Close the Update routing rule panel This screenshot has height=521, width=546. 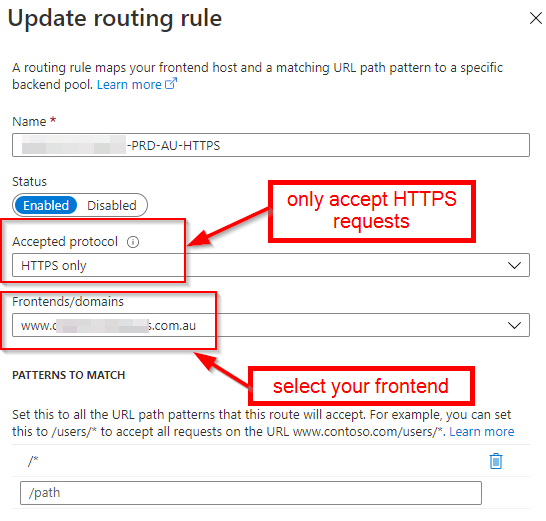pyautogui.click(x=536, y=18)
